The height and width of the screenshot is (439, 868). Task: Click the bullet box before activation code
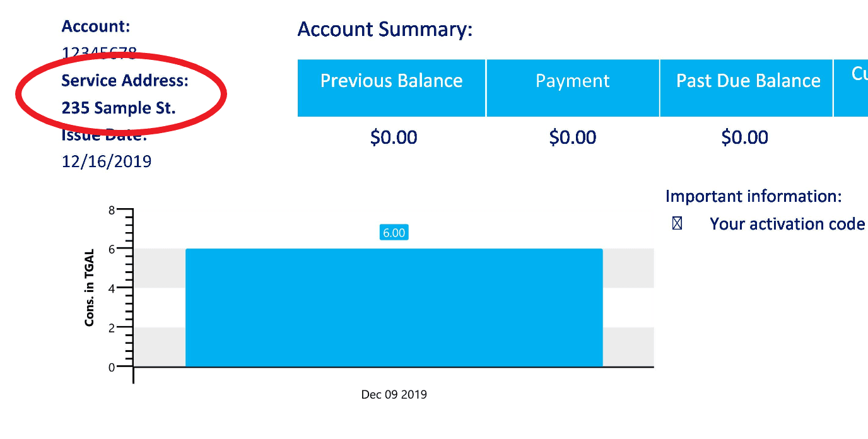pos(677,224)
